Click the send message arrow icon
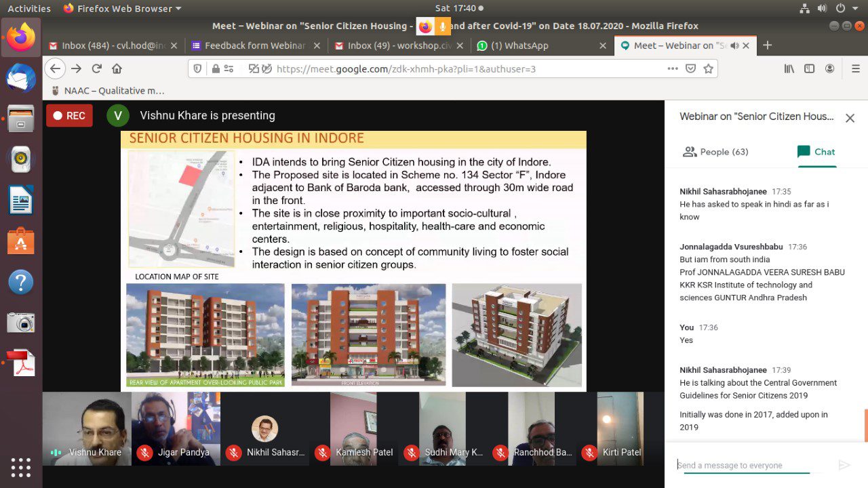Image resolution: width=868 pixels, height=488 pixels. click(844, 465)
